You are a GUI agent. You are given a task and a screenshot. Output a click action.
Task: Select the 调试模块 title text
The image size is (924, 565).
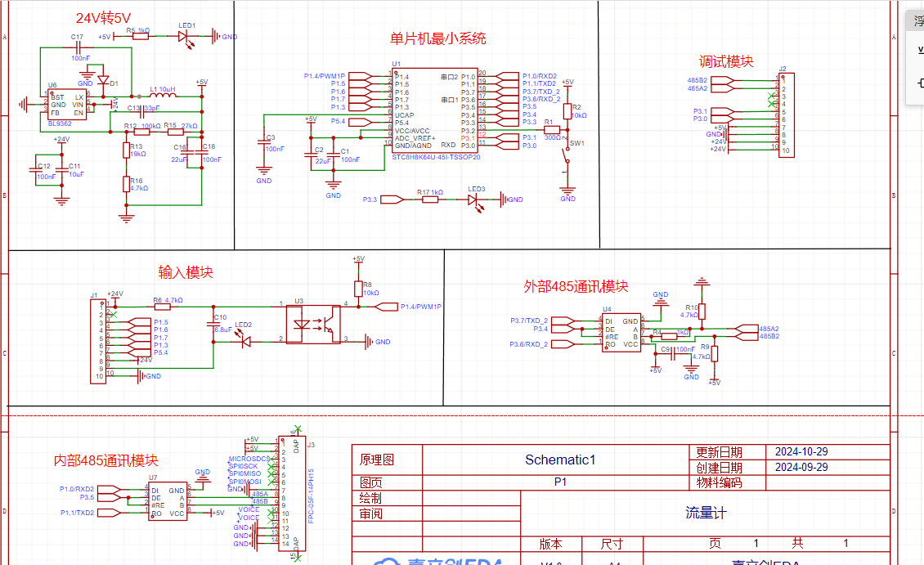726,61
